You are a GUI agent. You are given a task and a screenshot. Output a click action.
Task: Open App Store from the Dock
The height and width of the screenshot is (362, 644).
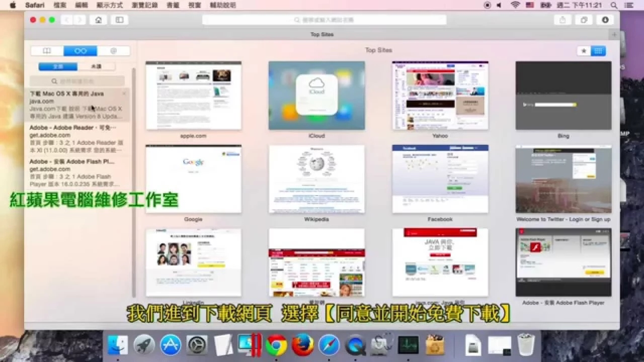[x=171, y=345]
